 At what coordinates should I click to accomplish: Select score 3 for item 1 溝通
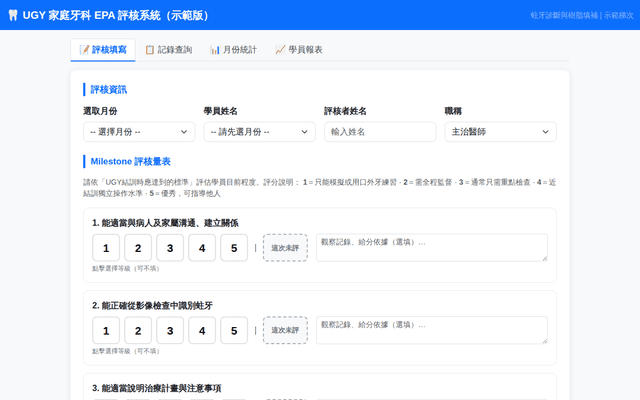pyautogui.click(x=170, y=248)
